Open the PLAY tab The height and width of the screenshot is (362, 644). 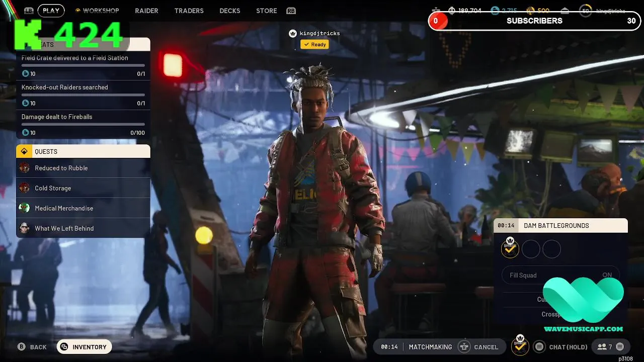(x=51, y=11)
